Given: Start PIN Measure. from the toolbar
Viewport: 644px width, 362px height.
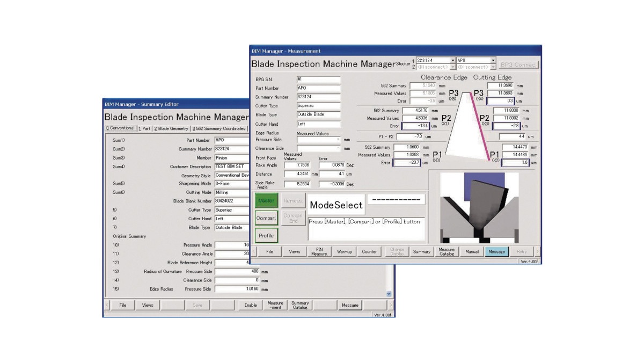Looking at the screenshot, I should point(319,251).
